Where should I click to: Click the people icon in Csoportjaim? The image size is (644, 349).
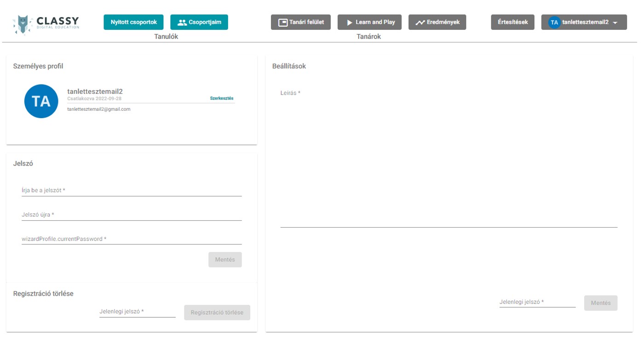point(182,23)
